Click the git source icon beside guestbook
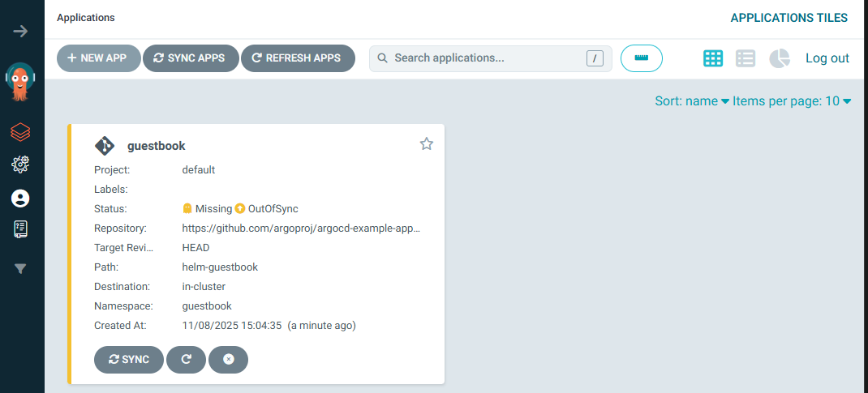This screenshot has width=868, height=393. pyautogui.click(x=105, y=146)
